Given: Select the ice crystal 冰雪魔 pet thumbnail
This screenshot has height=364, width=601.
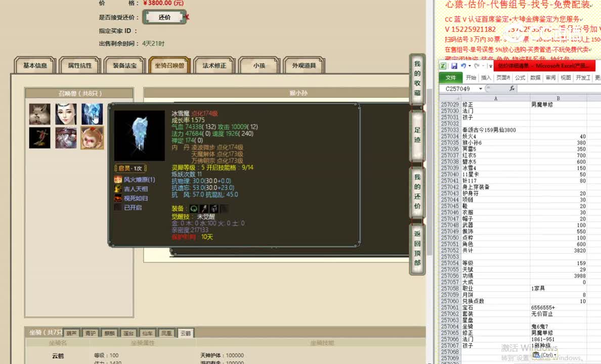Looking at the screenshot, I should [x=92, y=114].
